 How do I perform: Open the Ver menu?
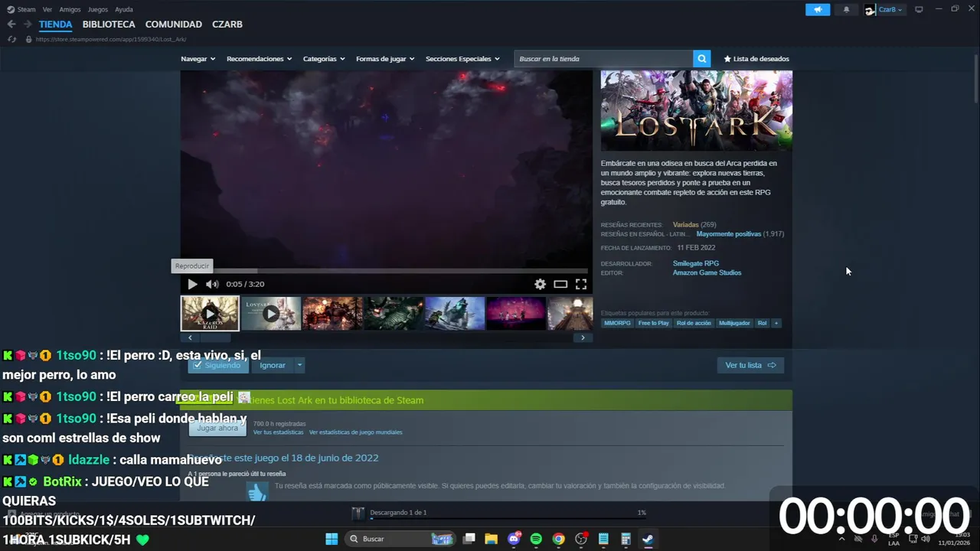(47, 9)
